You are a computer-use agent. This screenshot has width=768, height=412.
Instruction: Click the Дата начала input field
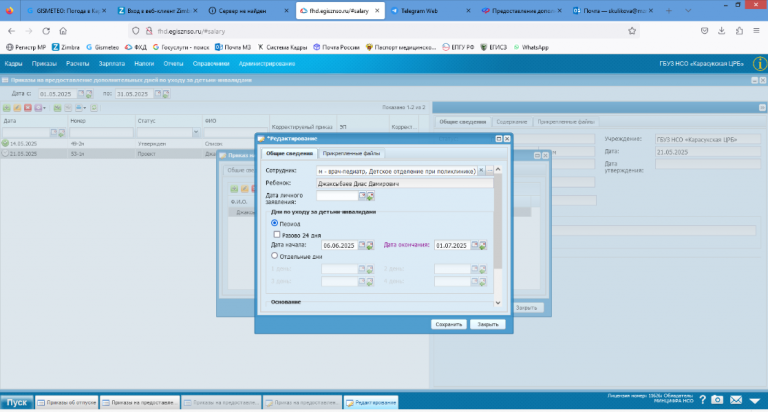(x=339, y=245)
